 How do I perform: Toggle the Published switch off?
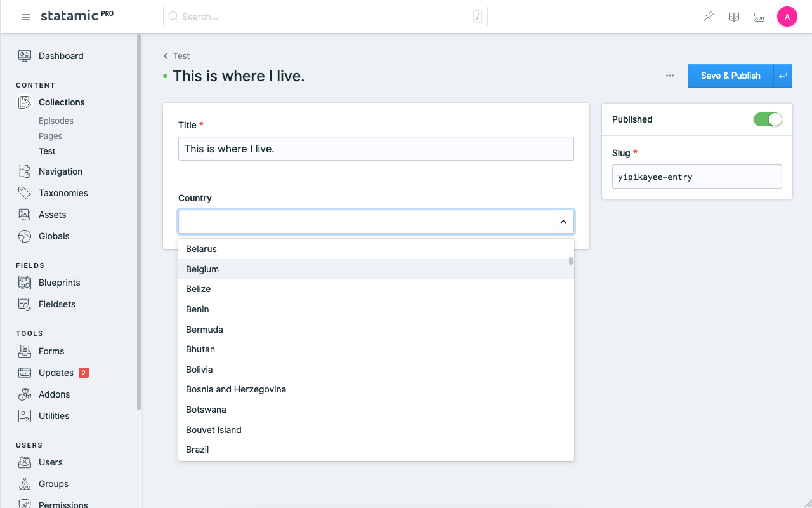pos(768,119)
